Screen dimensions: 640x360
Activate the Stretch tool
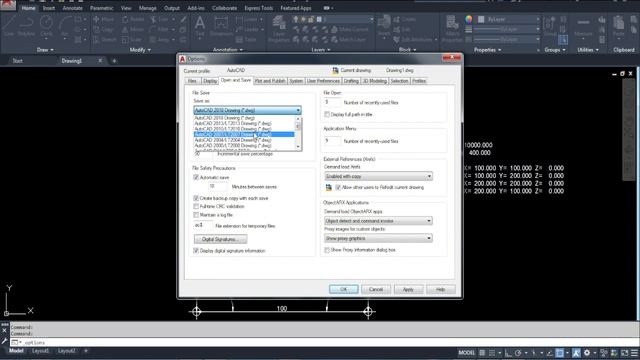pos(104,40)
